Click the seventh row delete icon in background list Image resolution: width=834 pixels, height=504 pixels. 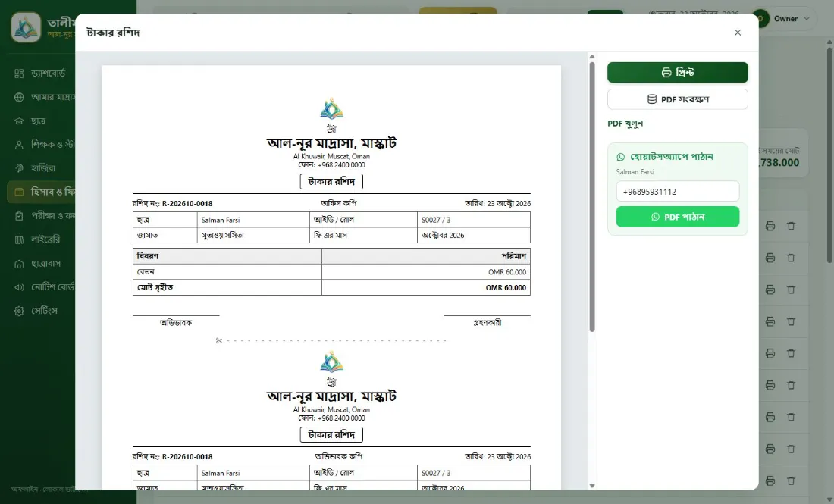(x=791, y=418)
